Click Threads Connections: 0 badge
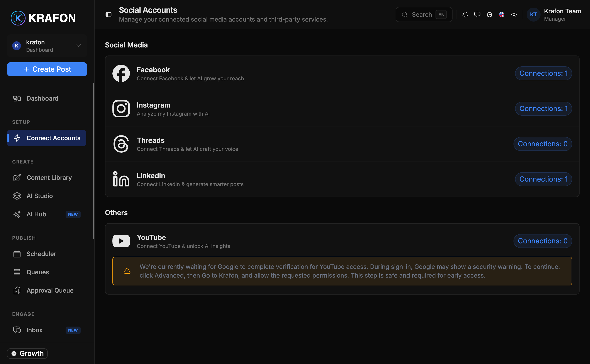Screen dimensions: 590x364 coord(543,144)
